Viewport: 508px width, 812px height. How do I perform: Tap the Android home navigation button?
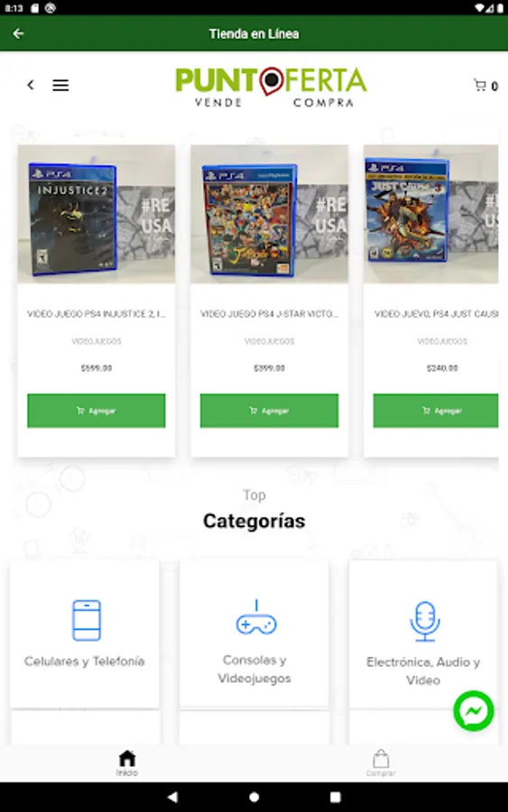pyautogui.click(x=254, y=797)
